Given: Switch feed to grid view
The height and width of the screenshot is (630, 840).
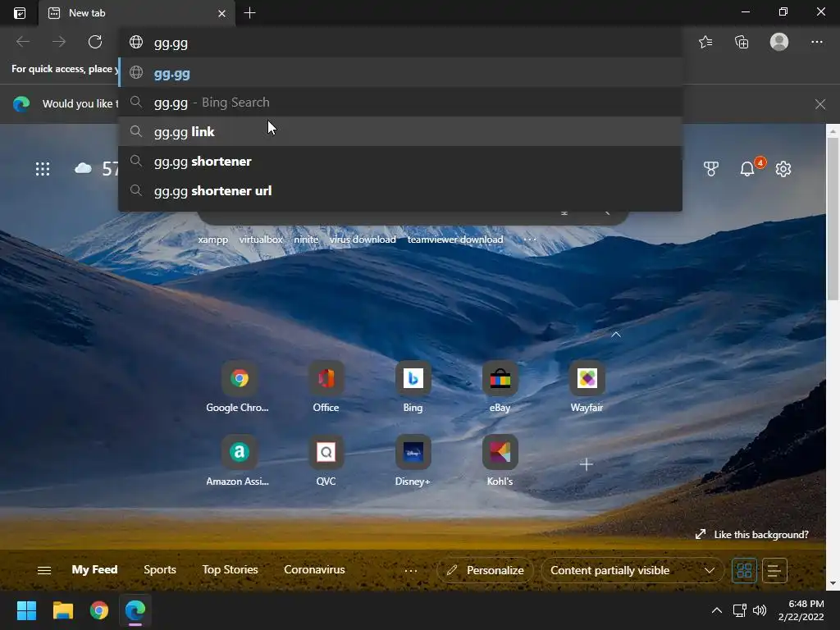Looking at the screenshot, I should click(744, 571).
